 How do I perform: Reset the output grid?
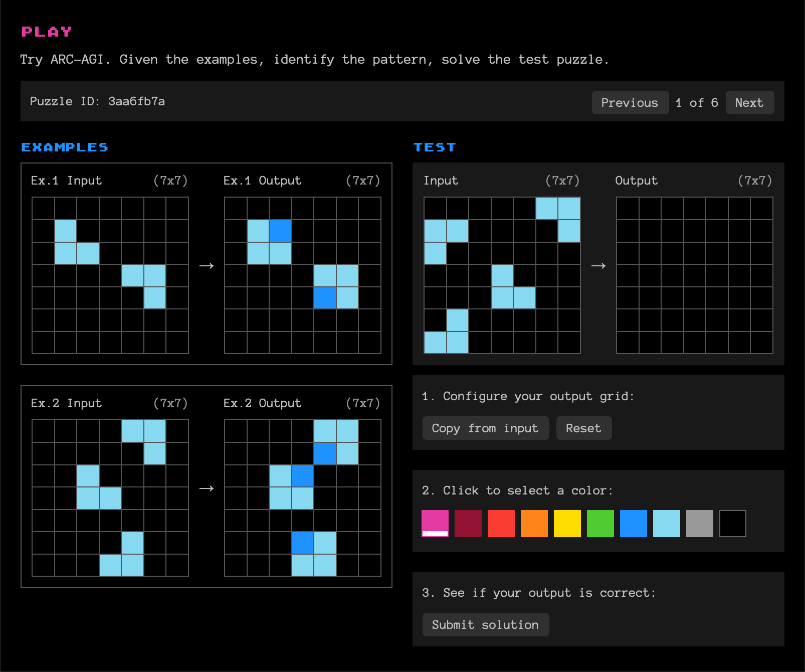pyautogui.click(x=583, y=428)
